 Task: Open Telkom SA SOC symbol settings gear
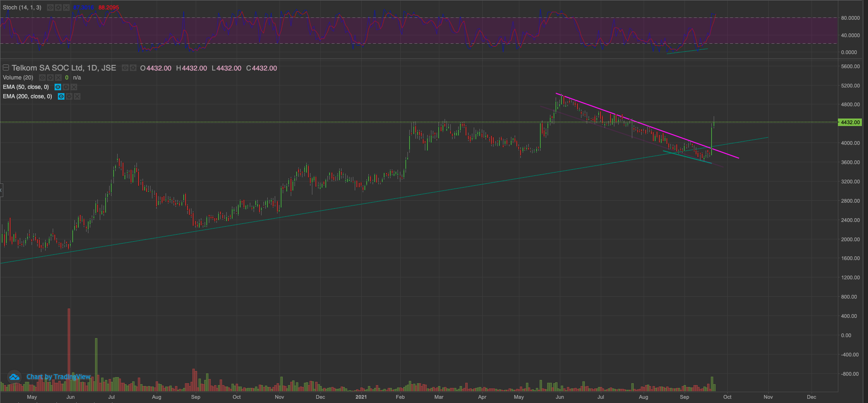coord(133,68)
